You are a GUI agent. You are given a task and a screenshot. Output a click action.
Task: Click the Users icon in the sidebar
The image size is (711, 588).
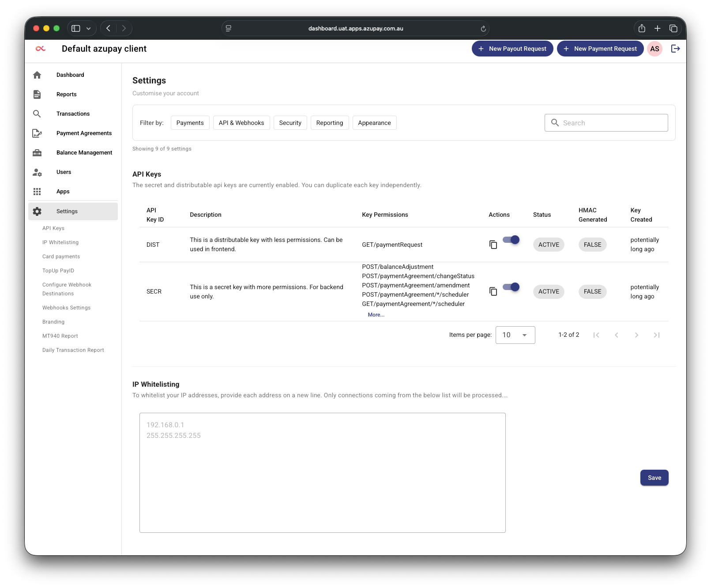(x=37, y=172)
